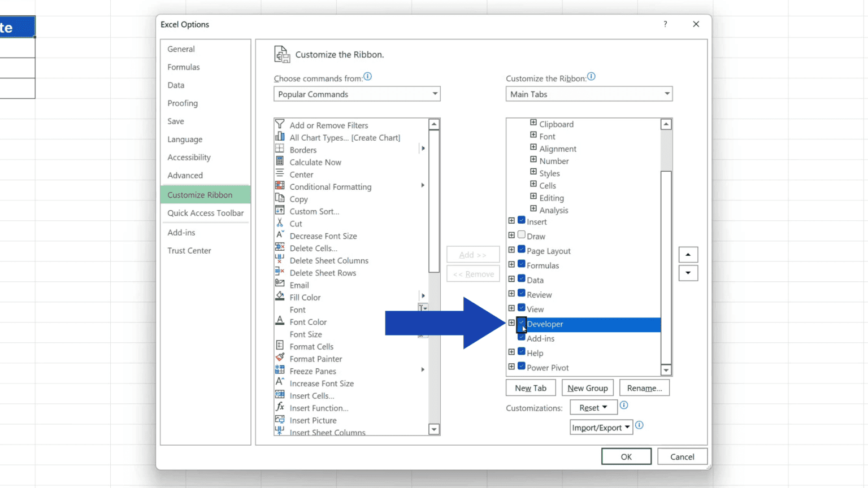Click info icon beside Customize the Ribbon label

[591, 77]
